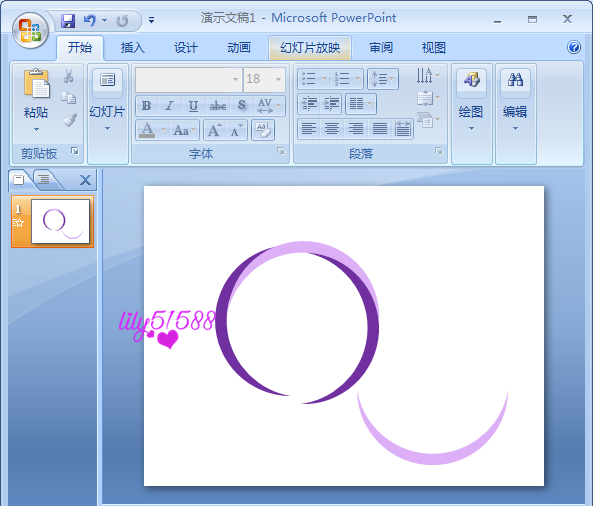593x506 pixels.
Task: Increase font size with large A
Action: pos(214,130)
